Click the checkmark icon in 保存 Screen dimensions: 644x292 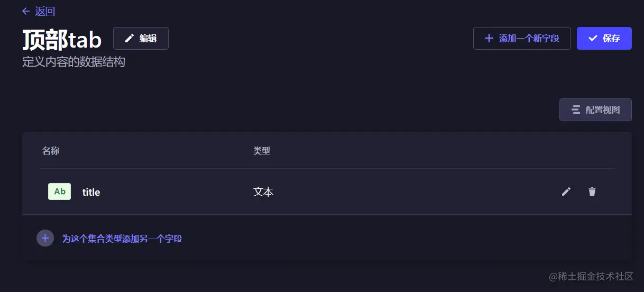tap(593, 38)
